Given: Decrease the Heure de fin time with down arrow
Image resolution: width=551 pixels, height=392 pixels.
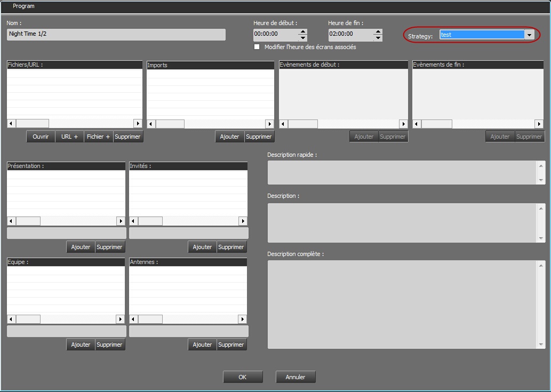Looking at the screenshot, I should (378, 38).
